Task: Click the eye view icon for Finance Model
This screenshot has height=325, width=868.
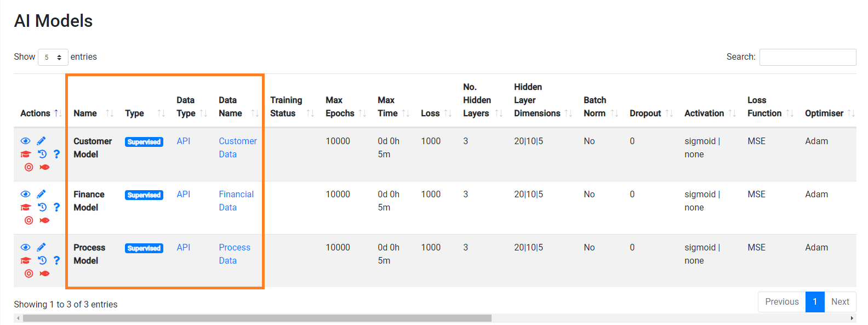Action: 26,194
